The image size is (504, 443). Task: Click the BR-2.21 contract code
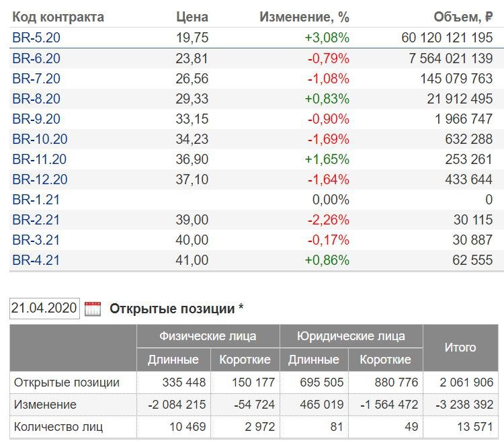pos(36,220)
